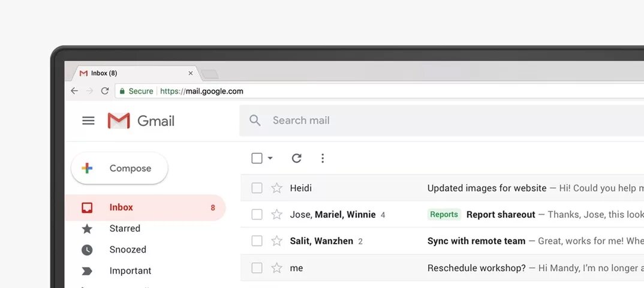Star the Sync with remote team email
Viewport: 644px width, 288px height.
(x=277, y=241)
